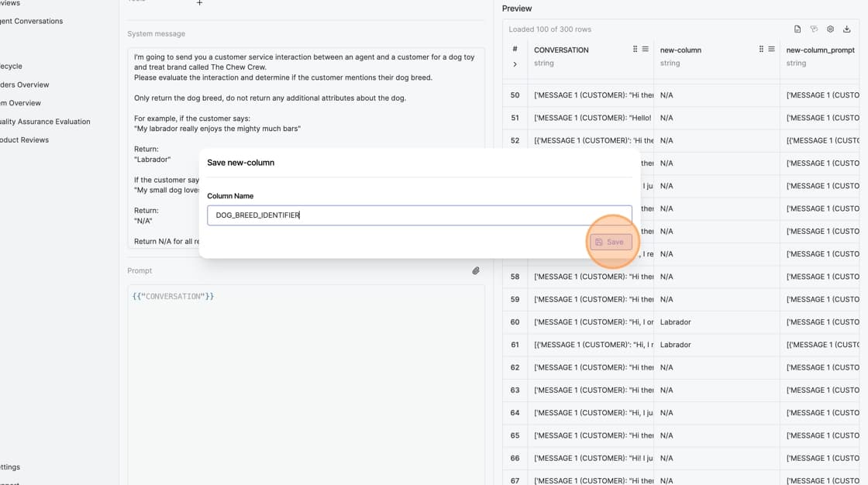Screen dimensions: 868x485
Task: Click the paperclip attachment icon beside Prompt
Action: [x=476, y=270]
